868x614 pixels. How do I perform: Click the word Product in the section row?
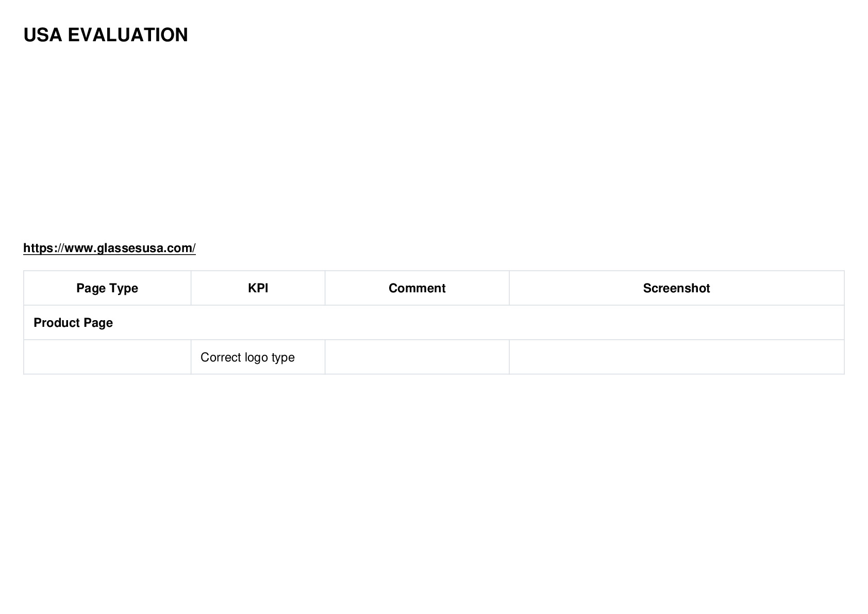point(57,323)
